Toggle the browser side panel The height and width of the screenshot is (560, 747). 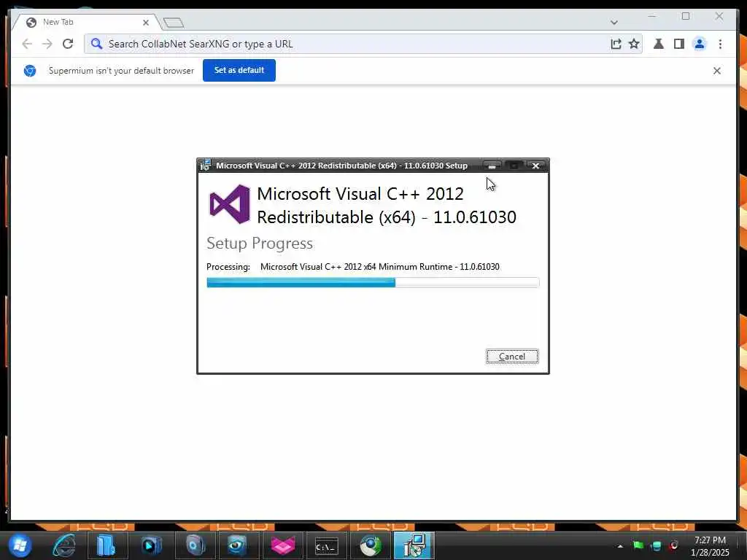point(679,44)
